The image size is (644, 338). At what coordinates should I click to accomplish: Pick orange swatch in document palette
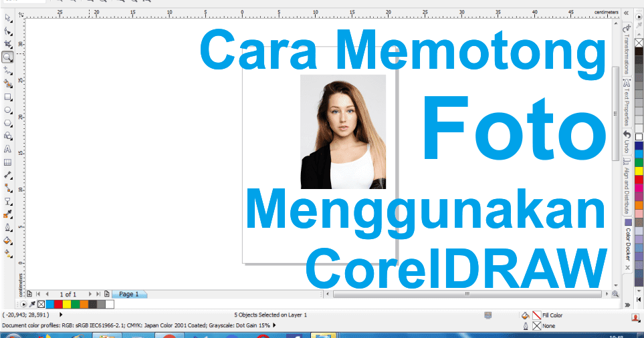(84, 305)
